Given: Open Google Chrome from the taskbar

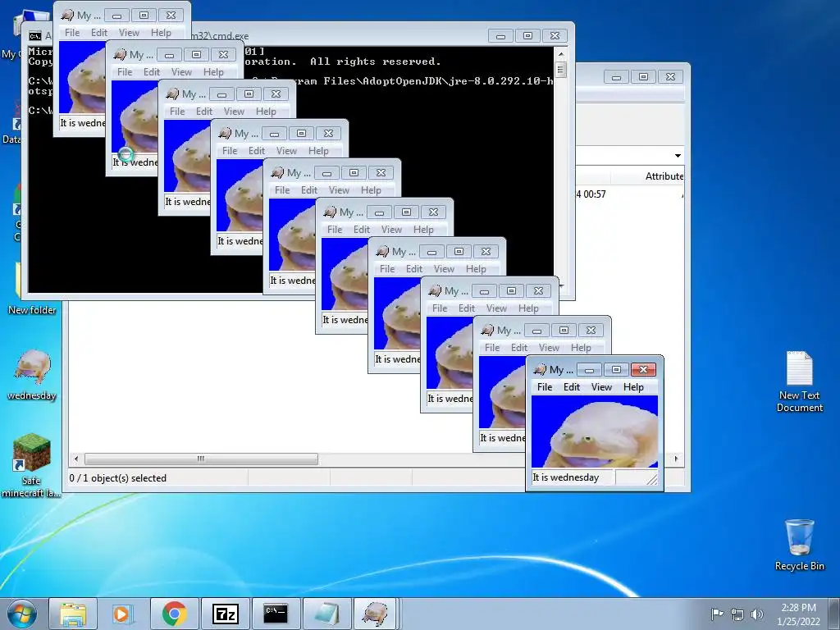Looking at the screenshot, I should coord(174,614).
